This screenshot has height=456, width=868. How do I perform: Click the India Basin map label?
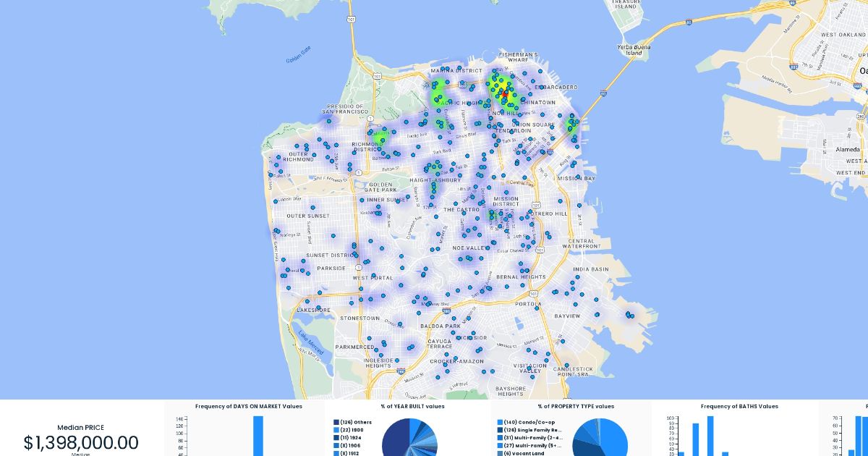[x=590, y=269]
